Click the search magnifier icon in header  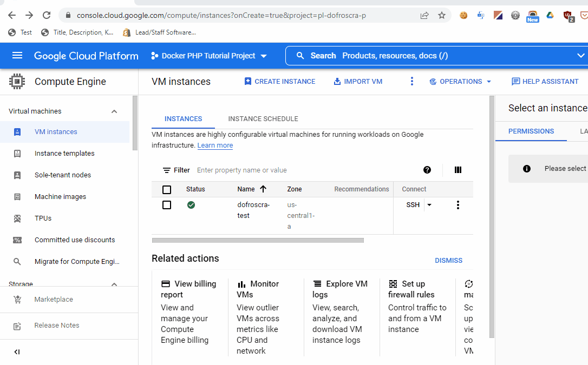point(300,56)
